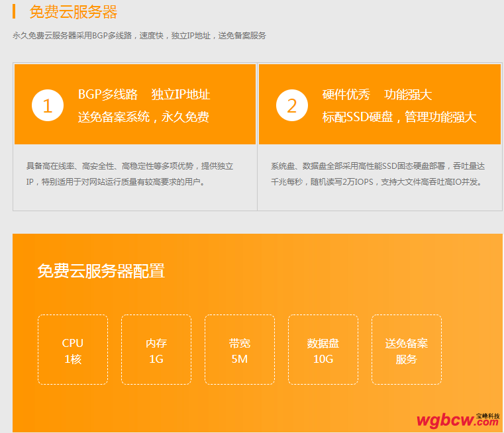Image resolution: width=504 pixels, height=433 pixels.
Task: Click the 标配SSD硬盘，管理功能强大 line
Action: pyautogui.click(x=399, y=117)
